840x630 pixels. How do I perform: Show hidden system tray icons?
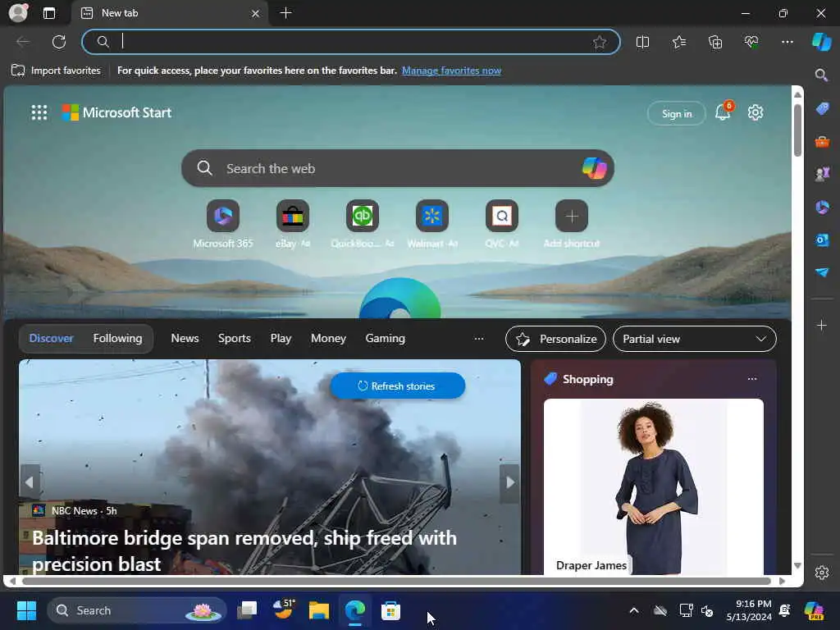[634, 610]
